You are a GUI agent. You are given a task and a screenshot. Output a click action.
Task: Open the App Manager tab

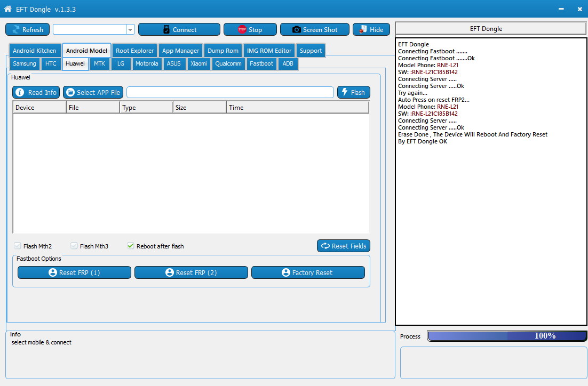tap(181, 51)
